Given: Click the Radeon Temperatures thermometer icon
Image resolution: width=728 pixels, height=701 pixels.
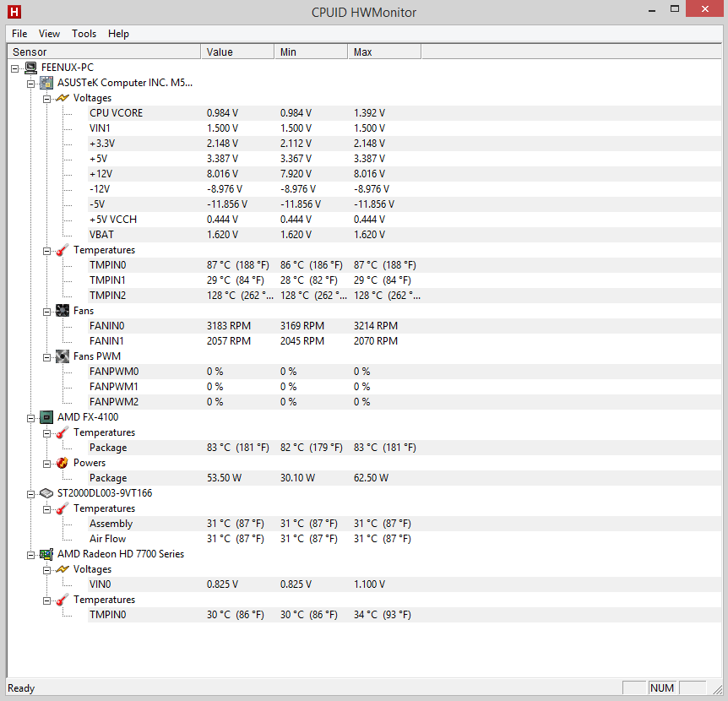Looking at the screenshot, I should tap(62, 600).
